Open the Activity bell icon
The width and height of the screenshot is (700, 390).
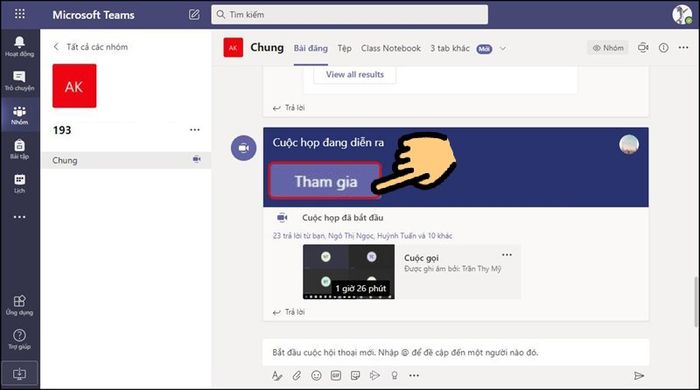(x=19, y=42)
